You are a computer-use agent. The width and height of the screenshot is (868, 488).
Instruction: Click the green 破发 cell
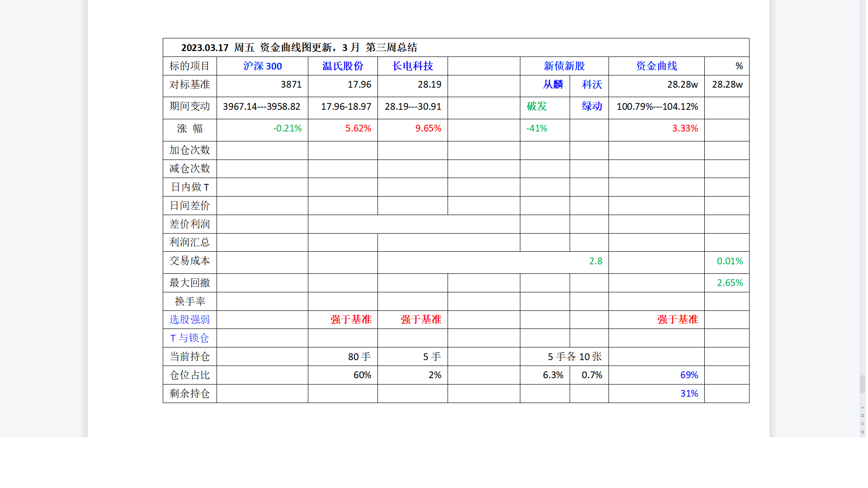point(537,106)
